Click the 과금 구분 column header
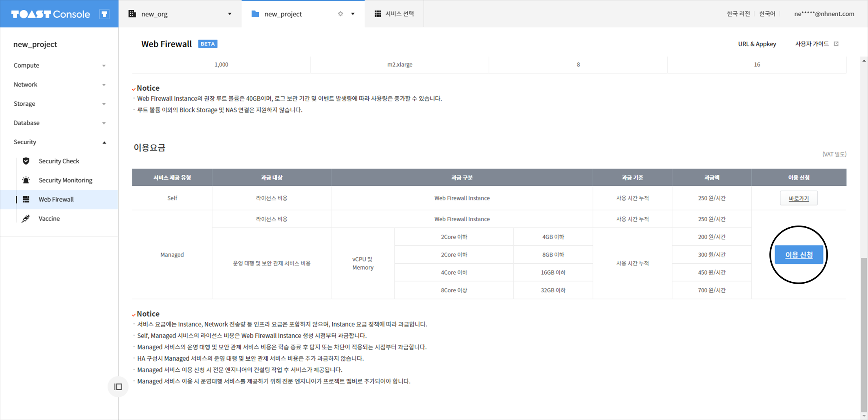Screen dimensions: 868x420 [x=462, y=178]
